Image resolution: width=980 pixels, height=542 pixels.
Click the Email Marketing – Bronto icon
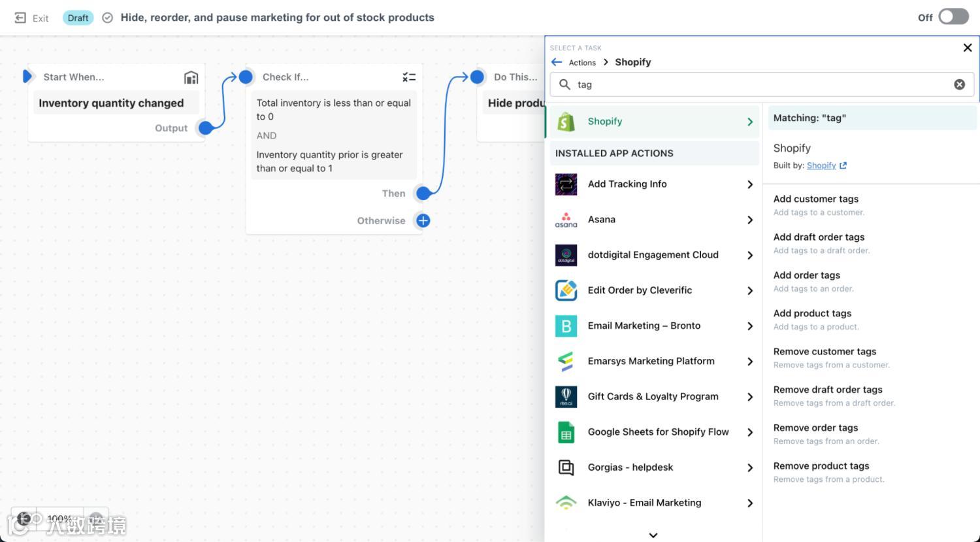point(566,326)
